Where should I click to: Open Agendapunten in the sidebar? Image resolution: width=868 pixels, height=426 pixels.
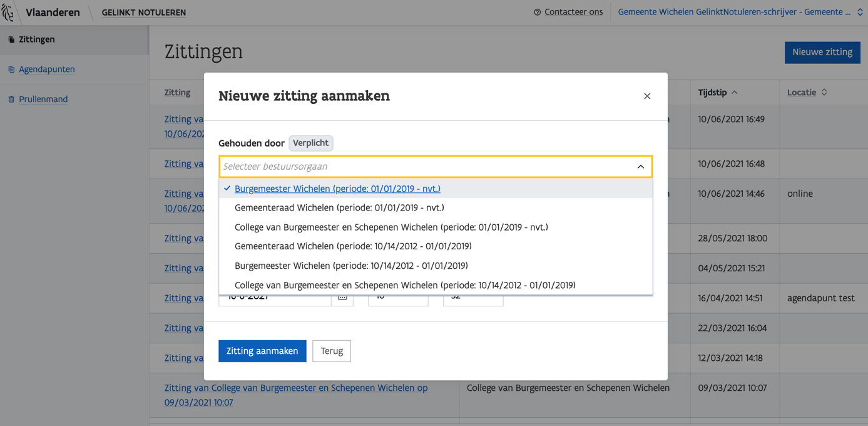[x=47, y=70]
